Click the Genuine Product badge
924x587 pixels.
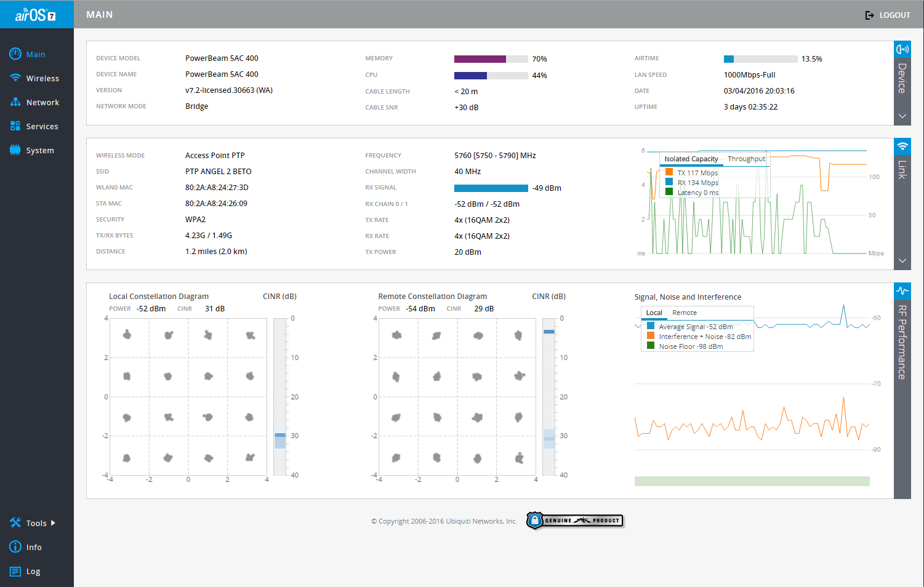click(575, 521)
